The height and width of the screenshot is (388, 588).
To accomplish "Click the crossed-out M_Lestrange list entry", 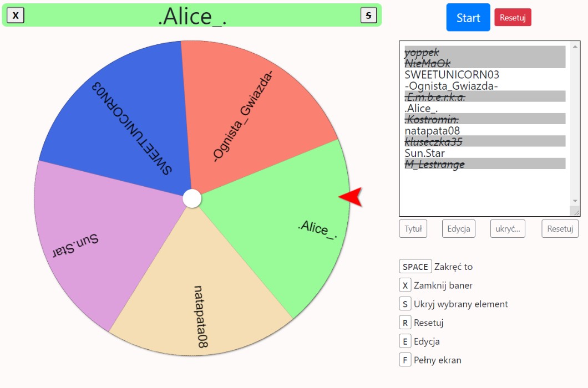I will pos(434,164).
